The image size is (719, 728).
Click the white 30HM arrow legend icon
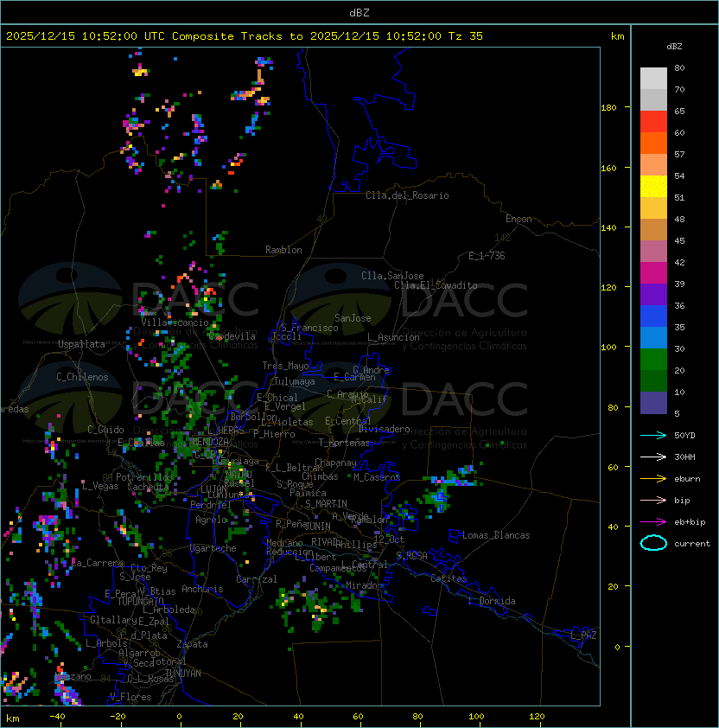[653, 457]
